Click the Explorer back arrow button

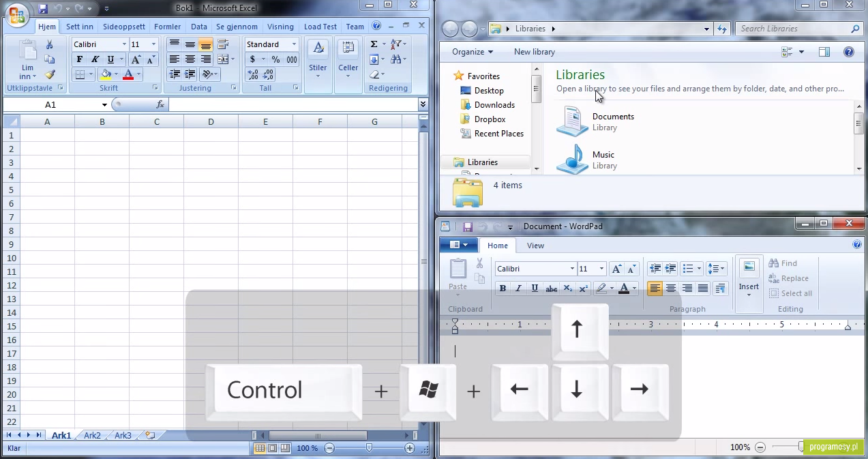[x=450, y=29]
